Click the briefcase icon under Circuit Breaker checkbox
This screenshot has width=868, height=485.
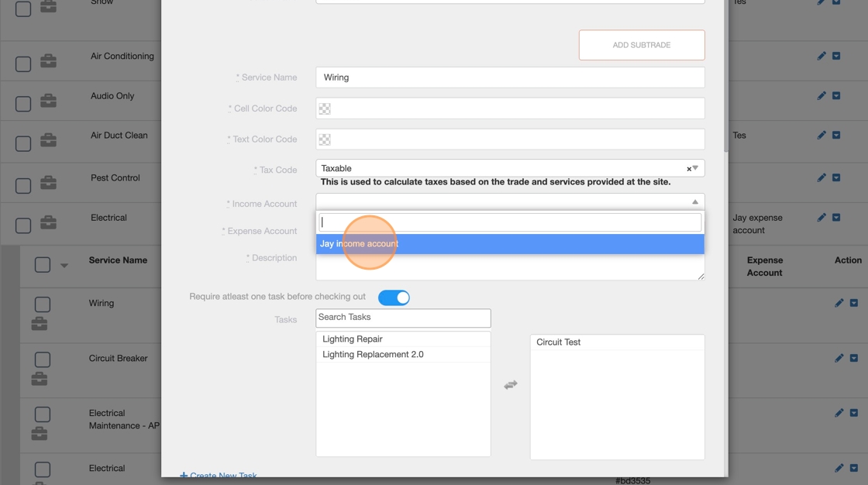[40, 379]
